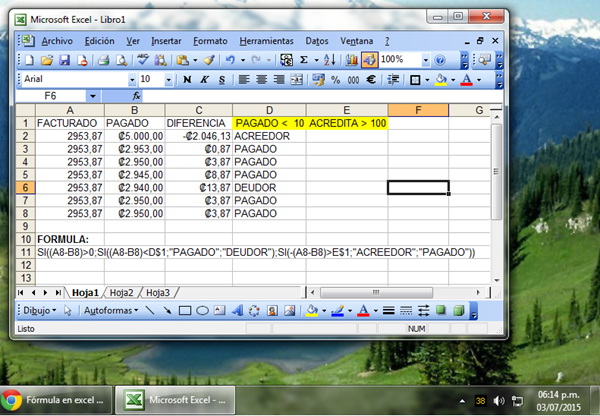
Task: Select the Rectangle drawing tool
Action: (x=185, y=310)
